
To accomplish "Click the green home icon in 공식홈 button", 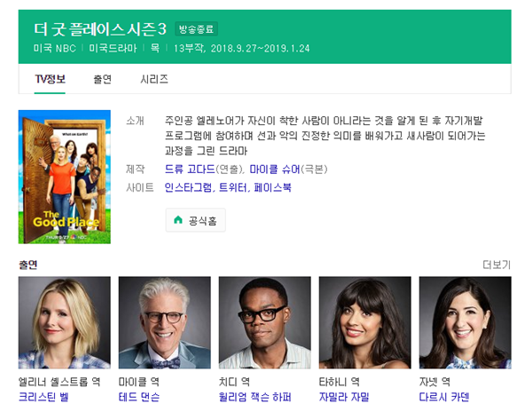I will point(178,220).
